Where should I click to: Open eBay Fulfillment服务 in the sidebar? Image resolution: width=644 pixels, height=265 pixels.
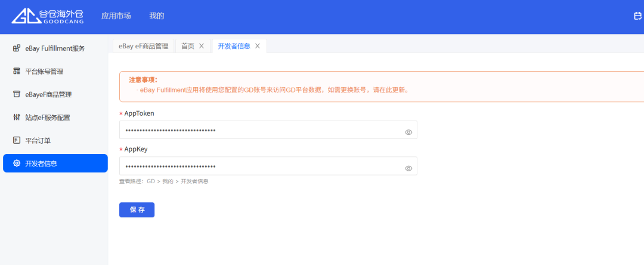(55, 48)
